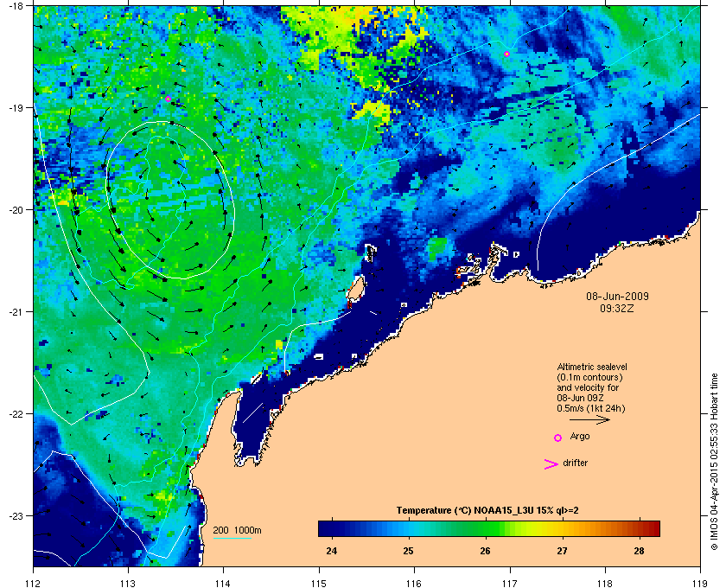
Task: Click the latitude axis label -20
Action: [16, 210]
